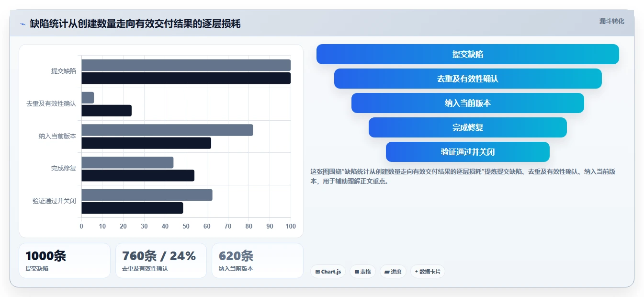Select the 提交缺陷 funnel stage bar

467,54
